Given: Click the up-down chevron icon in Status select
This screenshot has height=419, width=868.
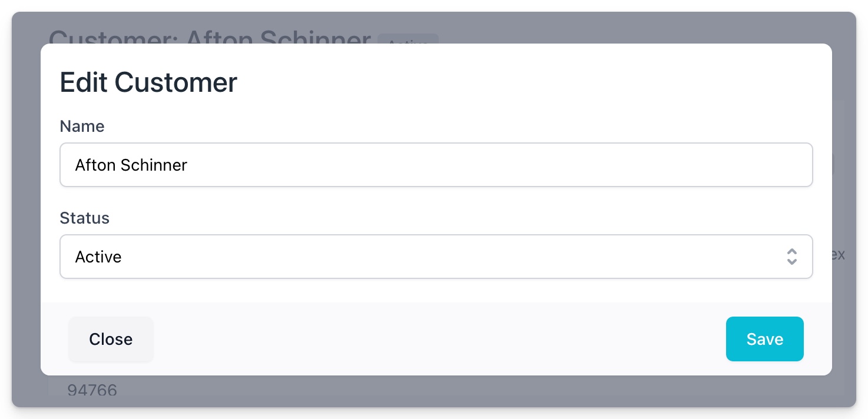Looking at the screenshot, I should click(x=791, y=257).
